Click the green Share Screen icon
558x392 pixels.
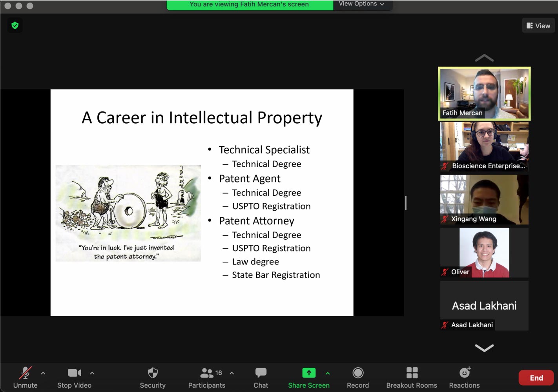pos(309,373)
